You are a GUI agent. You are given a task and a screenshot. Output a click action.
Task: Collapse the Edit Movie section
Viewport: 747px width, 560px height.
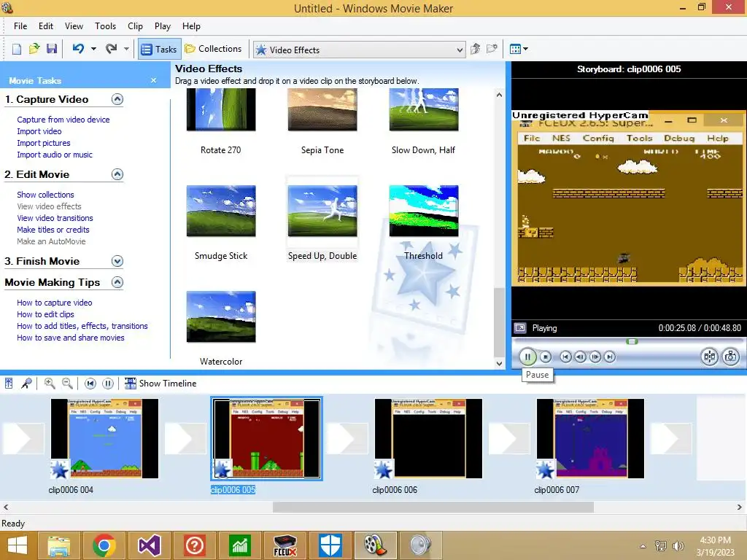[117, 174]
